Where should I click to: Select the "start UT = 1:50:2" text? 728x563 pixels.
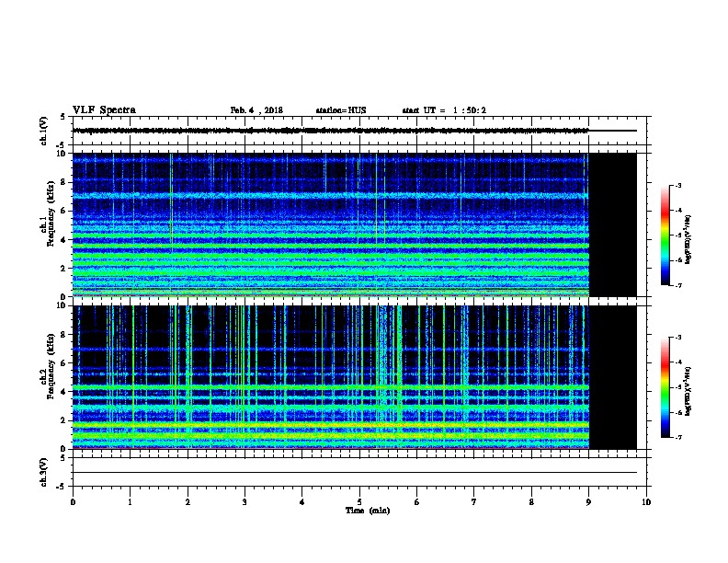click(x=444, y=110)
